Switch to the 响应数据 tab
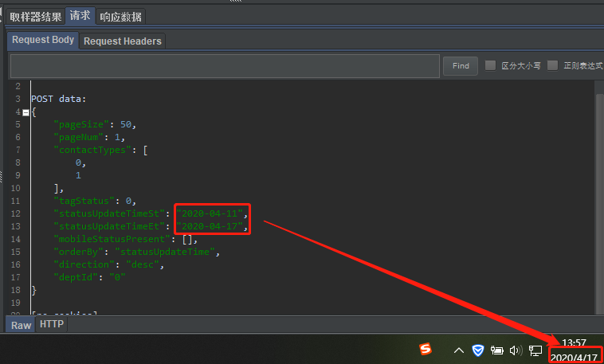Viewport: 604px width, 364px height. pyautogui.click(x=120, y=17)
